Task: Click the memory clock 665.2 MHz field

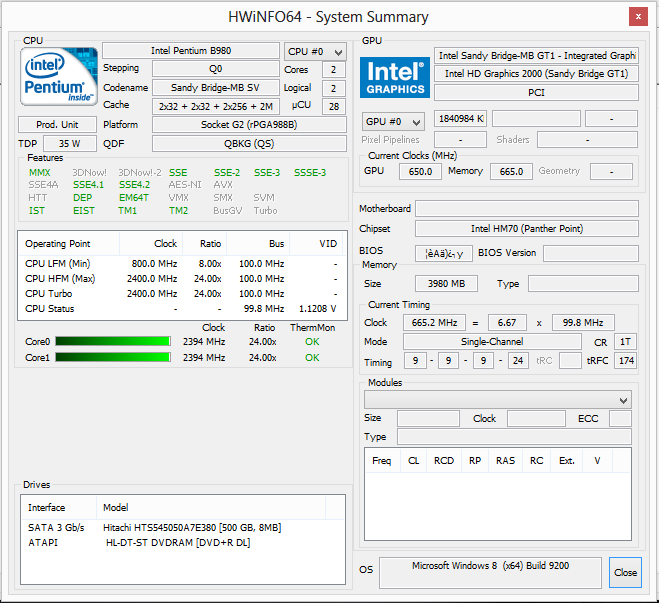Action: click(435, 323)
